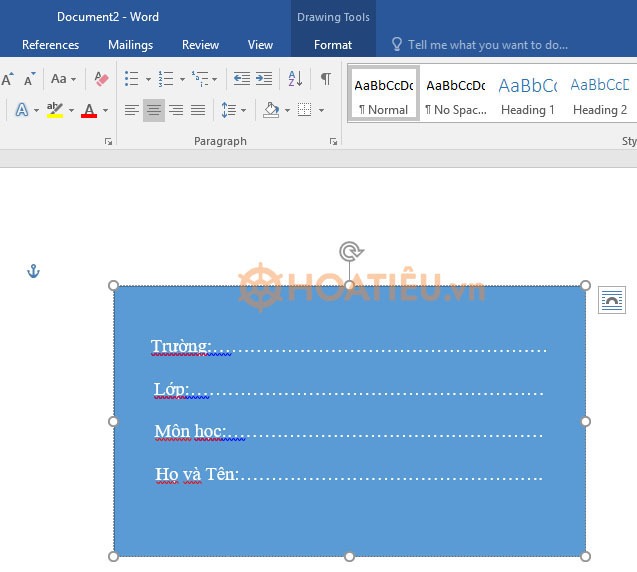Align text left in Paragraph group
This screenshot has width=637, height=572.
click(131, 110)
